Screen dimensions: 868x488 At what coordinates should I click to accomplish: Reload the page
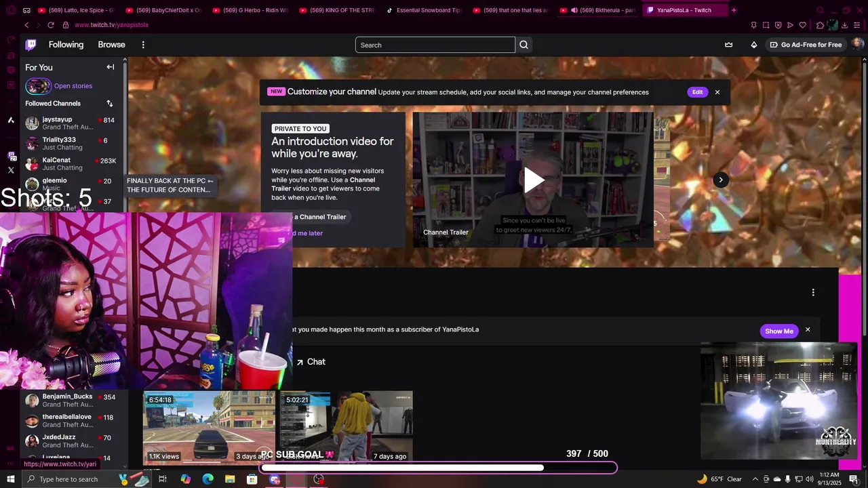[x=51, y=25]
